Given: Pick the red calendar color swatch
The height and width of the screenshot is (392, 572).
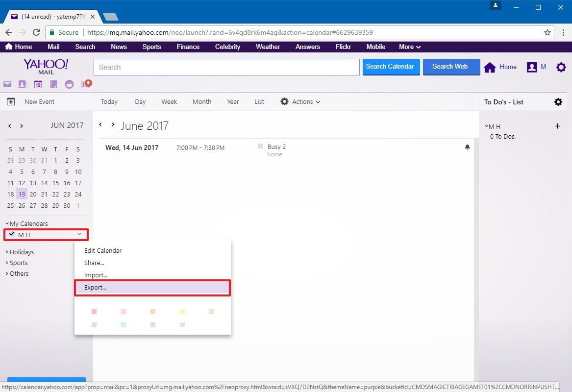Looking at the screenshot, I should pyautogui.click(x=94, y=312).
